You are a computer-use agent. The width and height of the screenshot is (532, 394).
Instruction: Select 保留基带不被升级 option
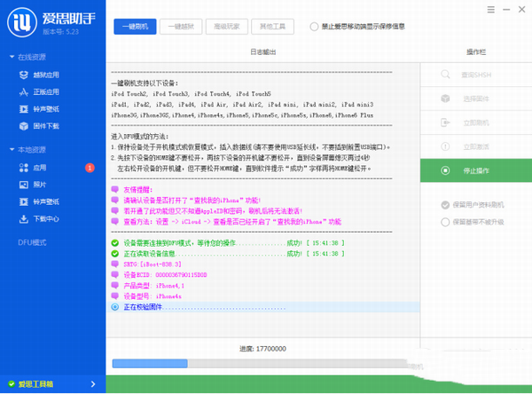click(x=445, y=222)
